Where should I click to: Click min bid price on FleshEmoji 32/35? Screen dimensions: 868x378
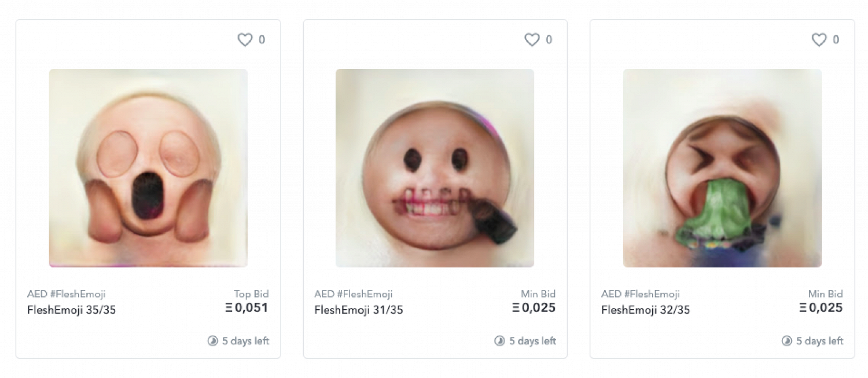[x=821, y=308]
